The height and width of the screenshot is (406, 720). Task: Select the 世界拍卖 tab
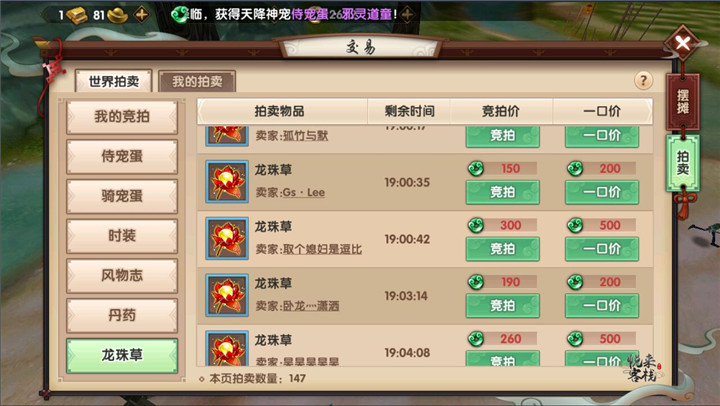113,81
